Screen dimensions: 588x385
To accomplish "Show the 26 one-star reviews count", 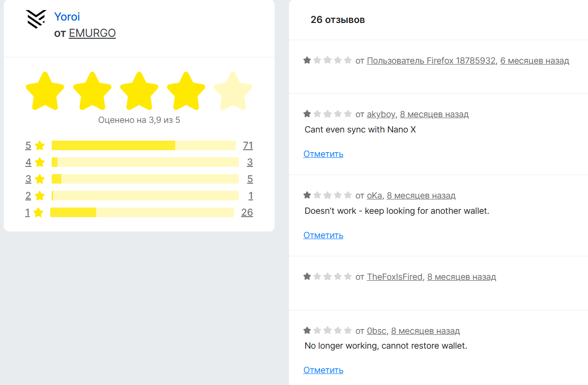I will (247, 212).
